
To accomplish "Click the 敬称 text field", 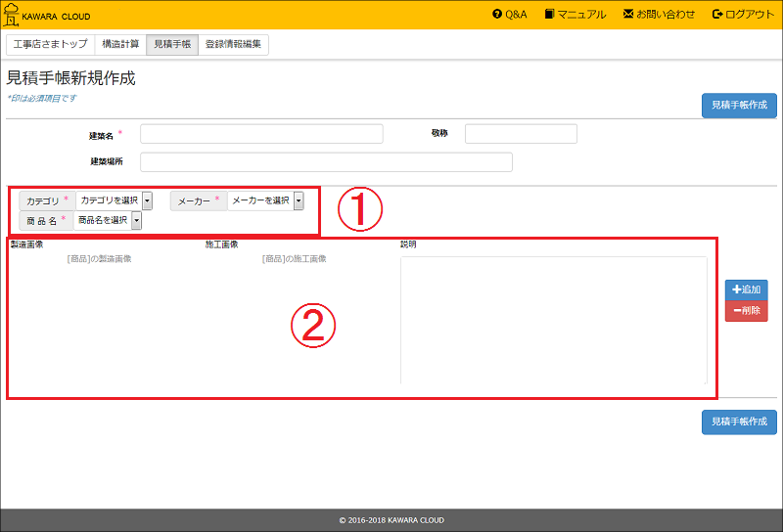I will point(521,134).
